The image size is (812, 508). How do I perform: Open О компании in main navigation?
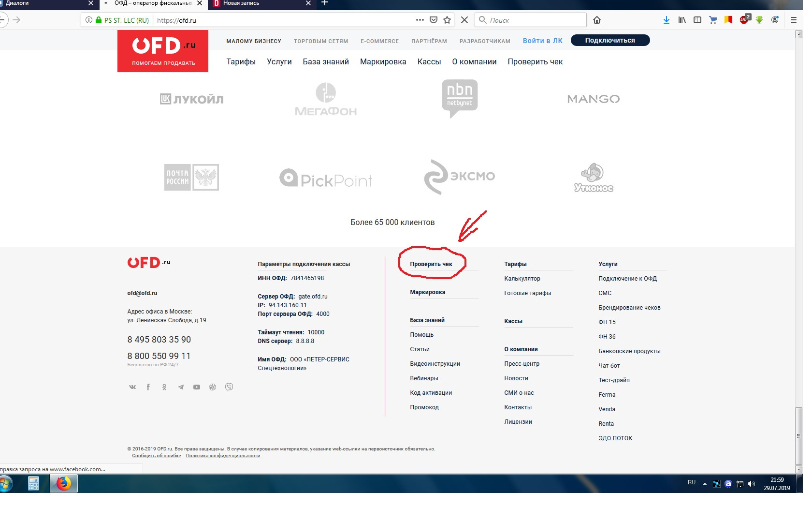[474, 61]
